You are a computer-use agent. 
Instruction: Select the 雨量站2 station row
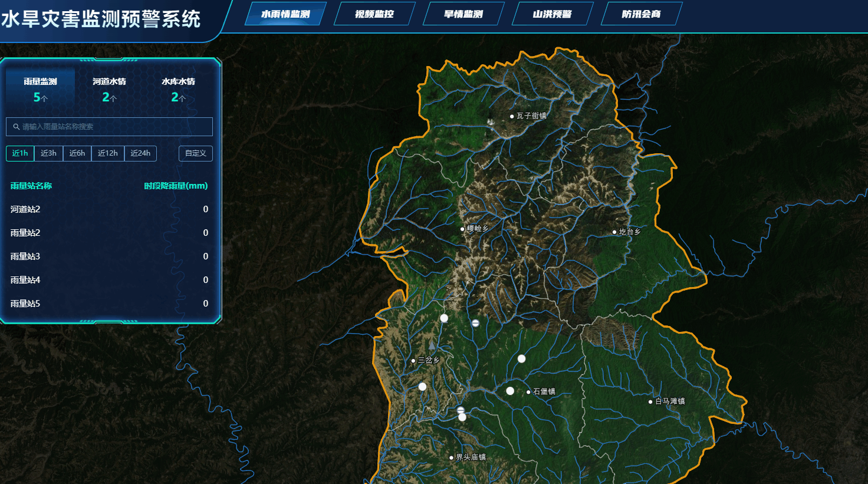pos(109,233)
